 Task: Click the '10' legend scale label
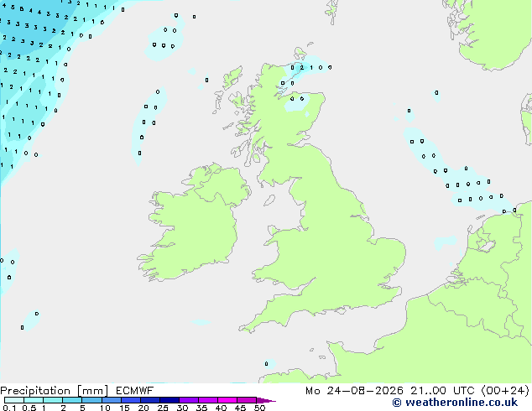pos(105,408)
